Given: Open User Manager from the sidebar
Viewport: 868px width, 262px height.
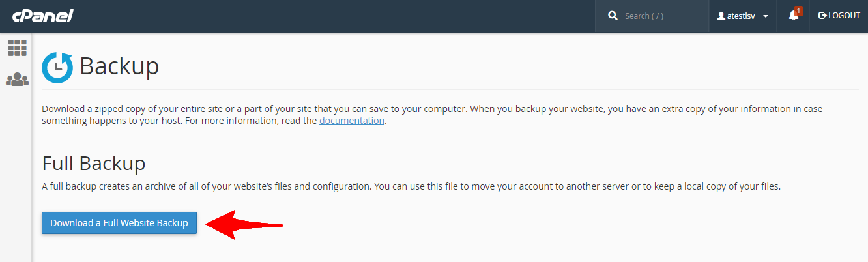Looking at the screenshot, I should (17, 80).
